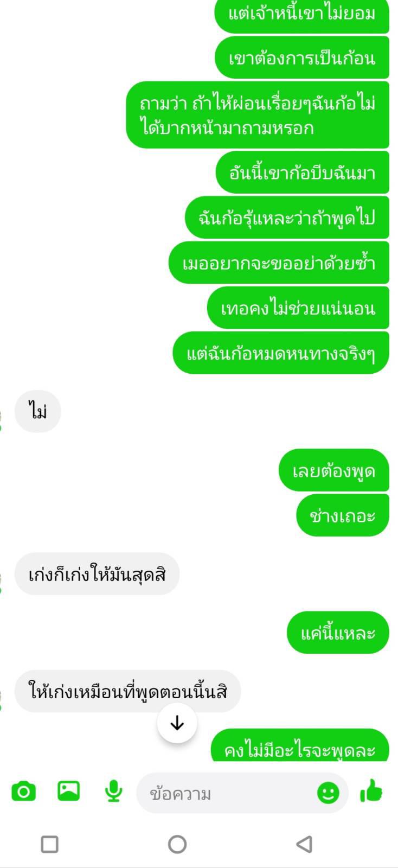Open the emoji picker smiley icon

click(328, 793)
